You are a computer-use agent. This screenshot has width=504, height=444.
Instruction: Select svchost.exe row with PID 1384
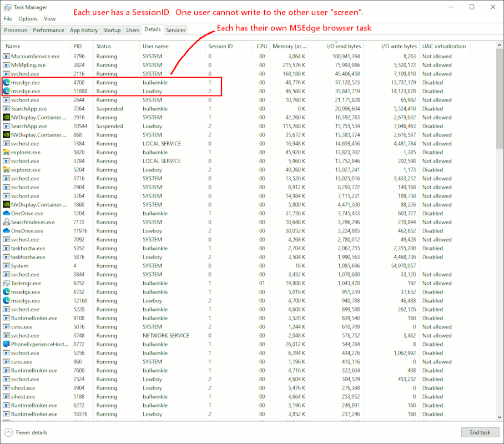236,143
